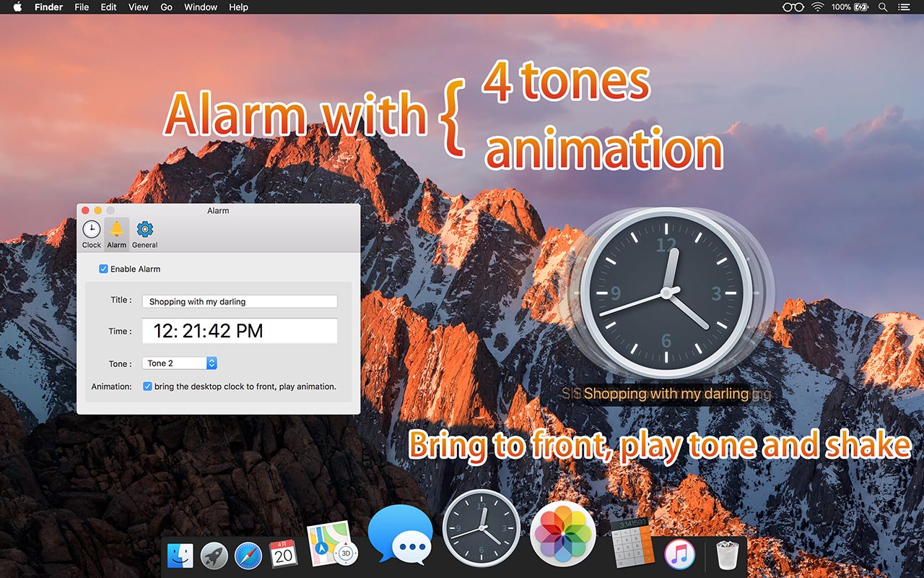Open Messages speech bubble in Dock

pos(401,536)
